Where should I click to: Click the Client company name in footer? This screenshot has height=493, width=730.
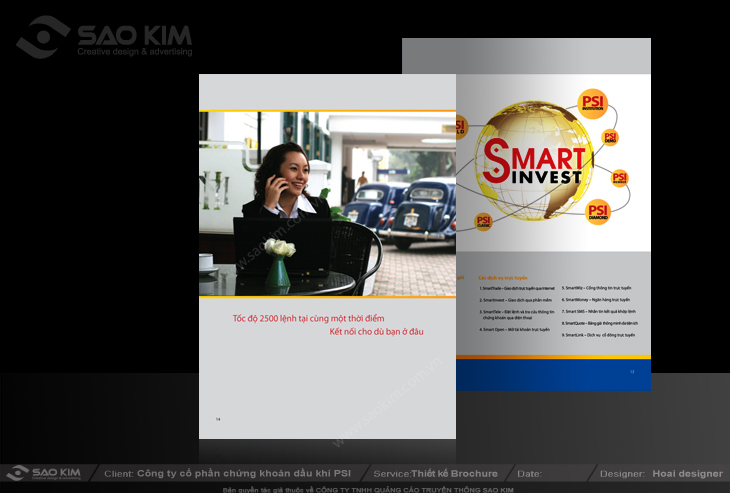(243, 473)
